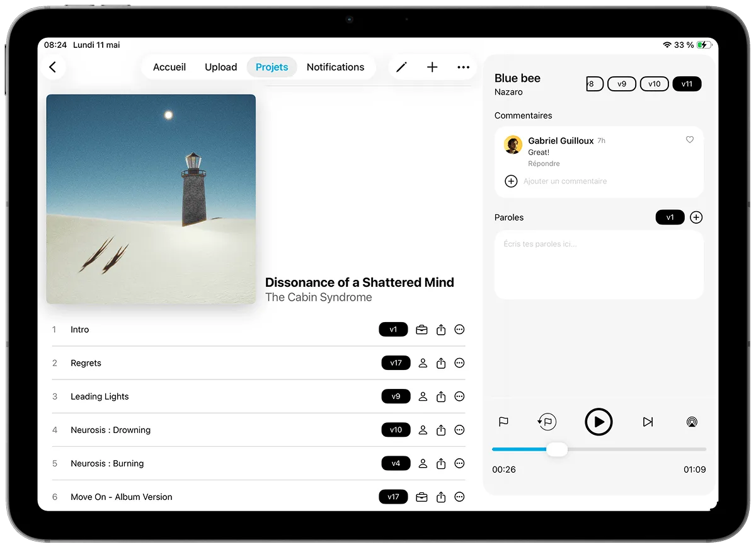Open person icon on Neurosis : Burning row
Viewport: 756px width, 549px height.
coord(423,463)
